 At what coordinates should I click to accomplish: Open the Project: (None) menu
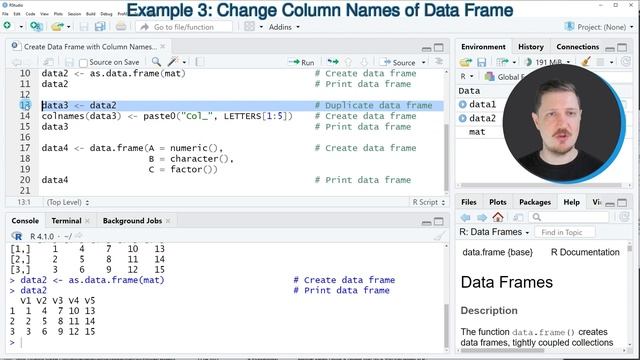coord(600,27)
